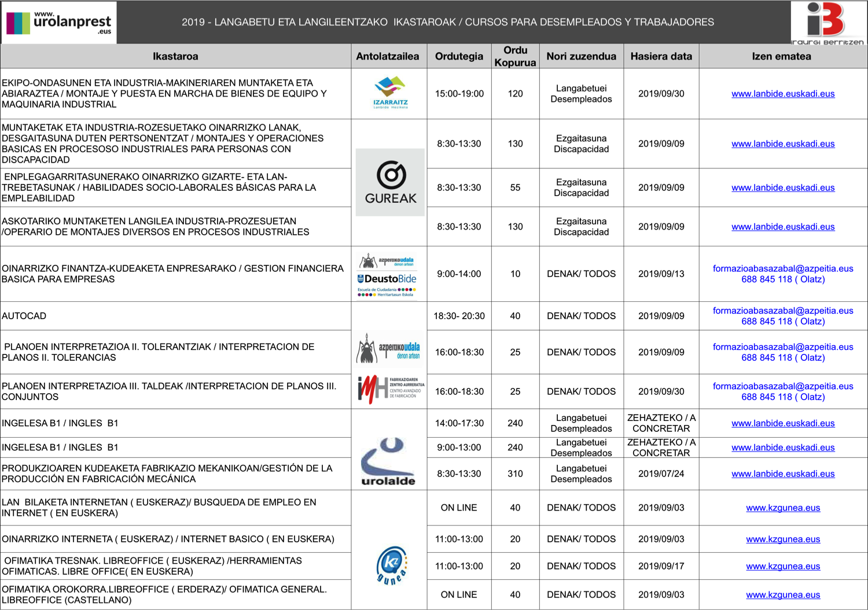Click the 2019/09/13 start date
The height and width of the screenshot is (610, 868).
tap(661, 273)
